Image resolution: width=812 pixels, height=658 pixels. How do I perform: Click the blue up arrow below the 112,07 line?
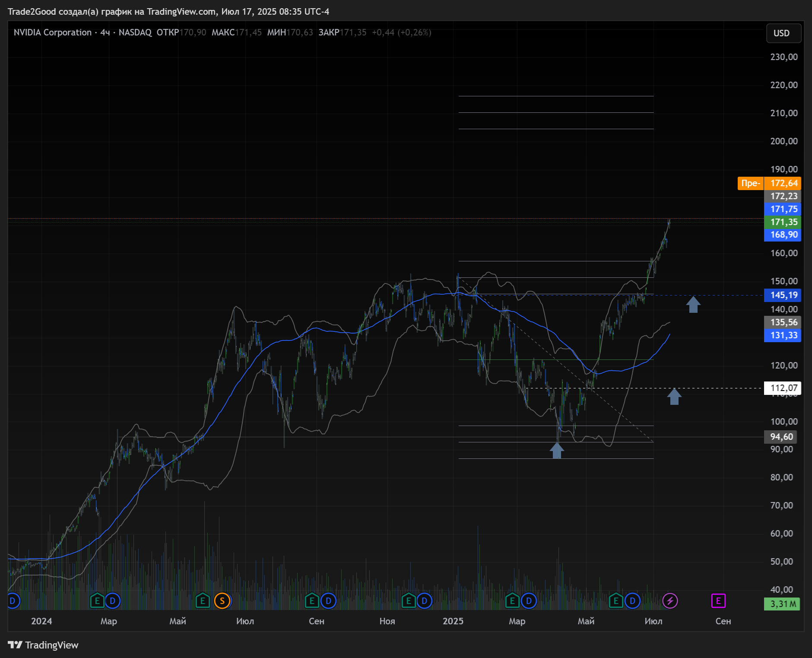(x=674, y=397)
